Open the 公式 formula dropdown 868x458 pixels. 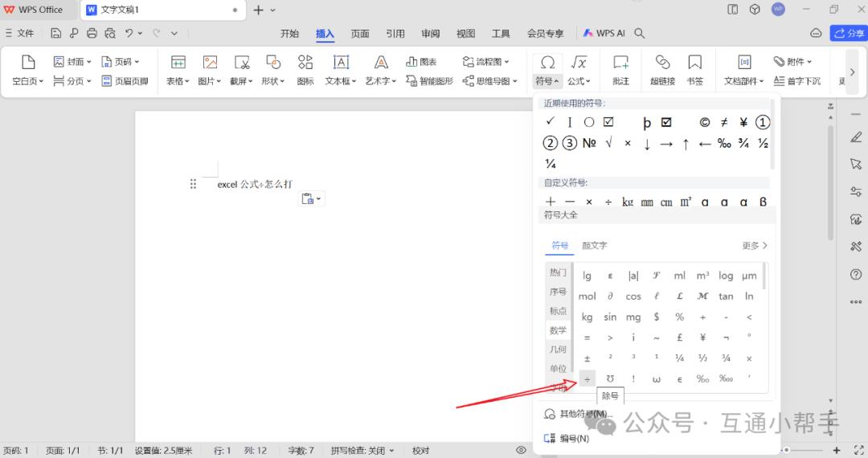point(579,70)
